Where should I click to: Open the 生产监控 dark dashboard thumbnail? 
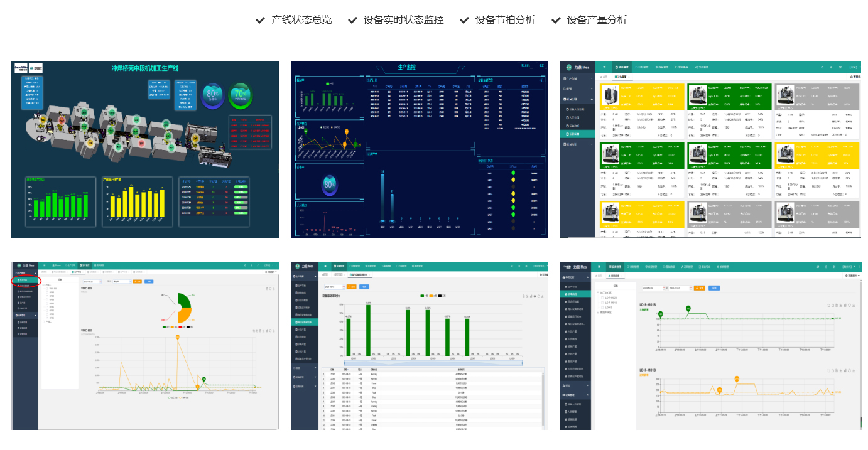(420, 149)
